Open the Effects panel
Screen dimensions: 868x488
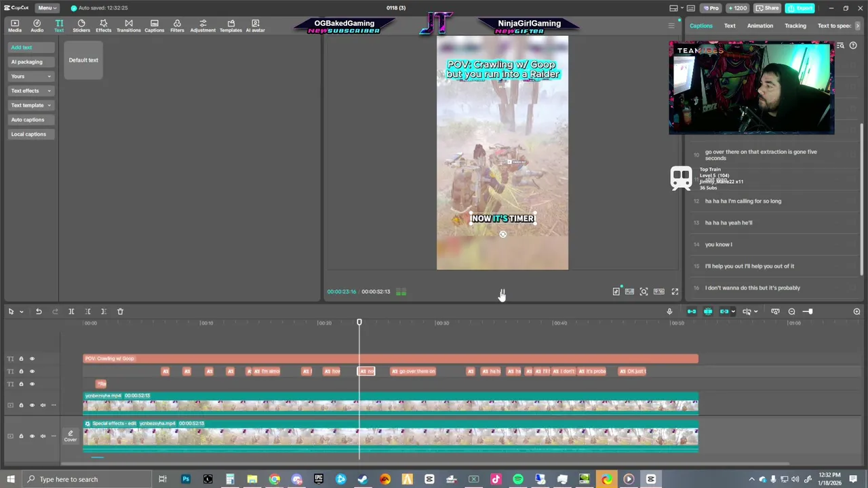coord(103,26)
